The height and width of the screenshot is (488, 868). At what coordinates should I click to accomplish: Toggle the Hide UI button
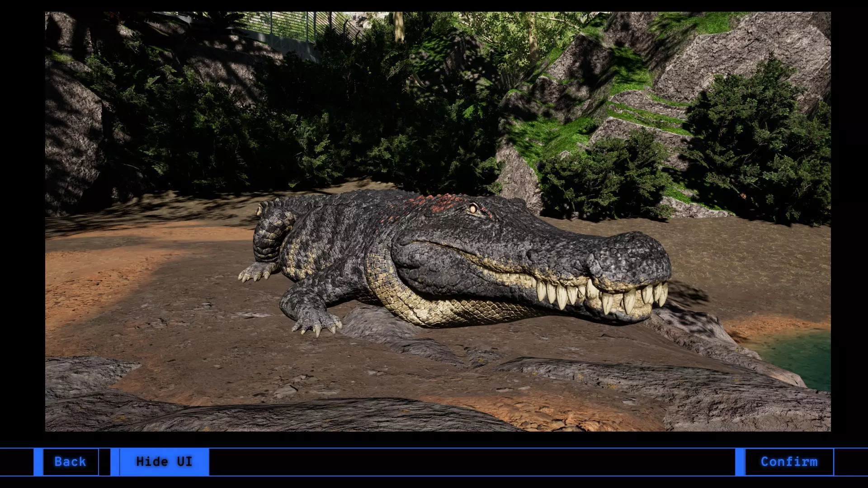point(164,462)
